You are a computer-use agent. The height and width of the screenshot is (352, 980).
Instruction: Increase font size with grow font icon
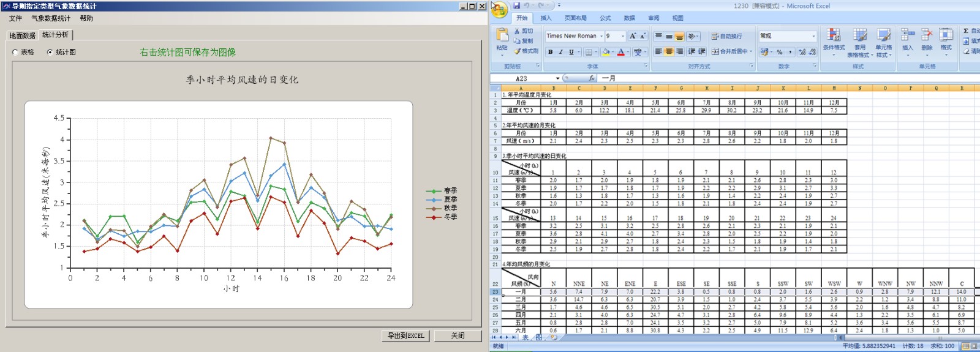click(633, 36)
